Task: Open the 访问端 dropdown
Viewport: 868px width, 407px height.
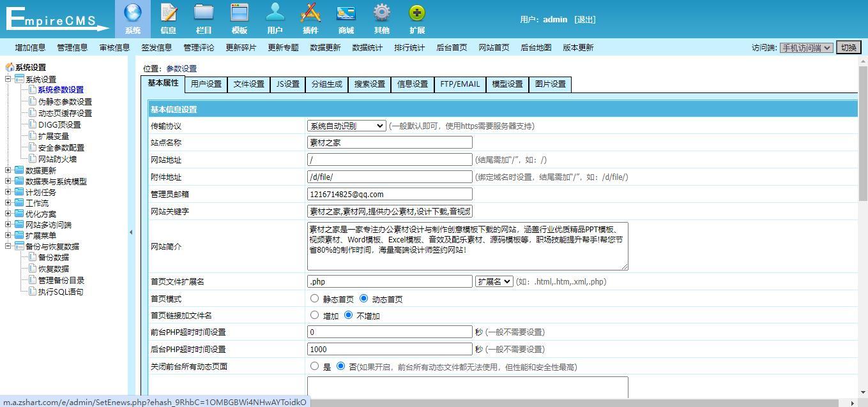Action: [x=806, y=47]
